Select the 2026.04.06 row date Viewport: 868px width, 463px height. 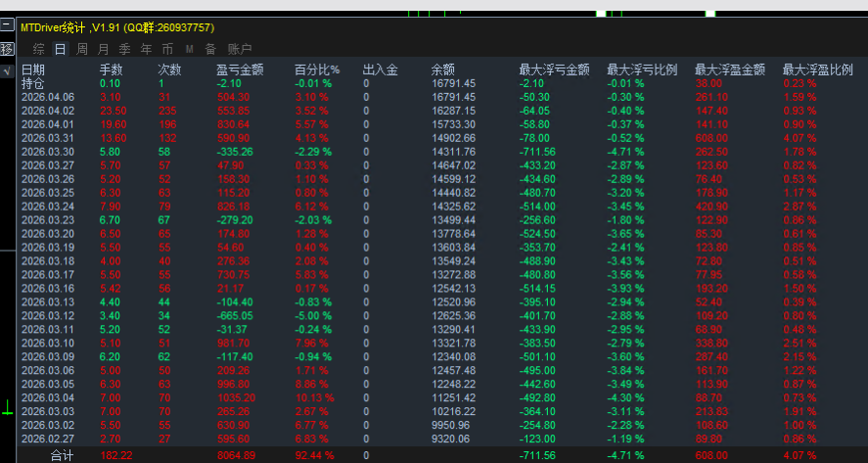[x=48, y=97]
